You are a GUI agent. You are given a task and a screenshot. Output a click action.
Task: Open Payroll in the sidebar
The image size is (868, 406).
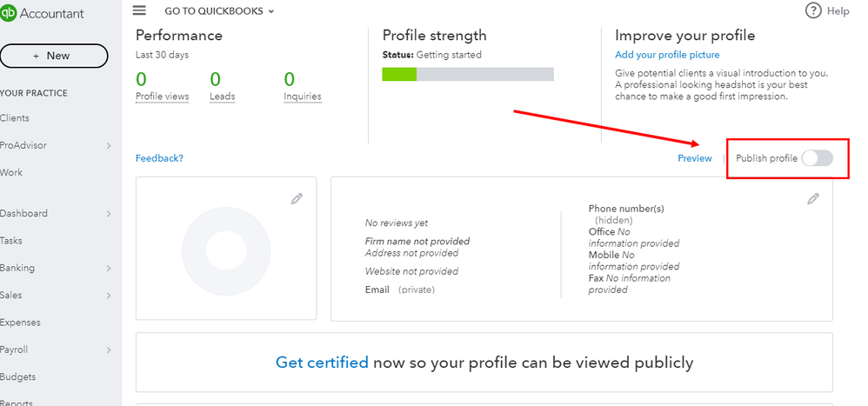click(x=14, y=349)
